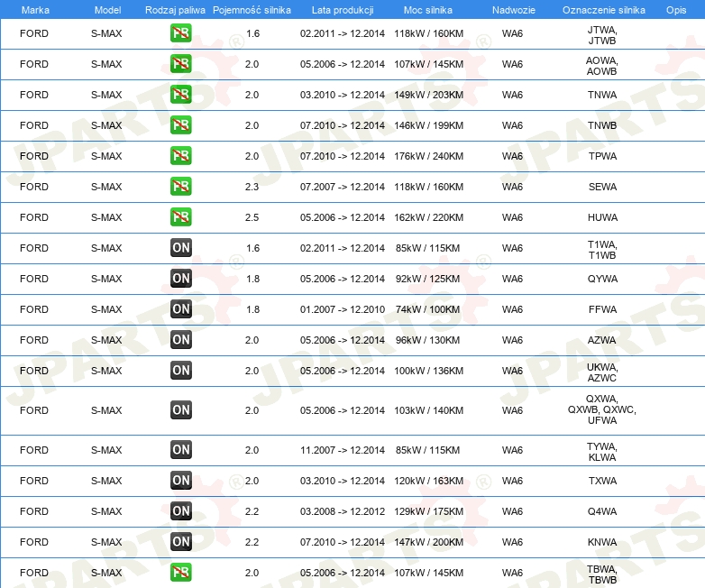The height and width of the screenshot is (588, 705).
Task: Click the Rodzaj paliwa column header
Action: click(x=175, y=10)
